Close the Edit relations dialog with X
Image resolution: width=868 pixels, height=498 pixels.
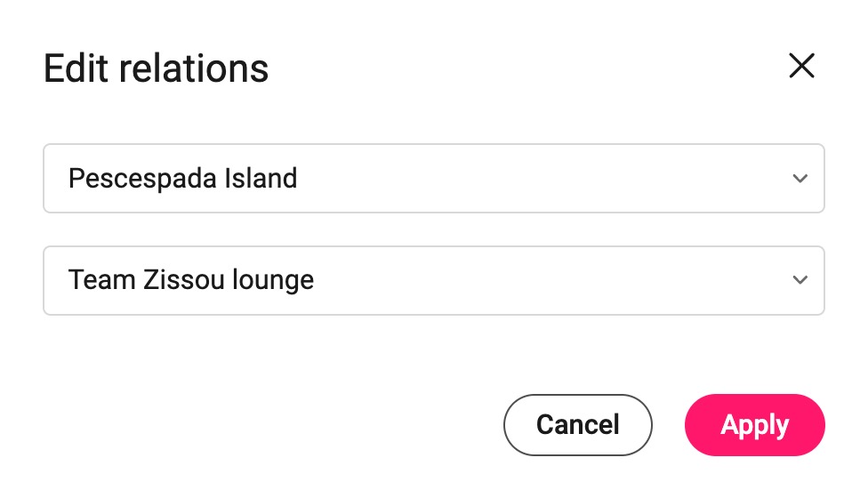pos(801,66)
